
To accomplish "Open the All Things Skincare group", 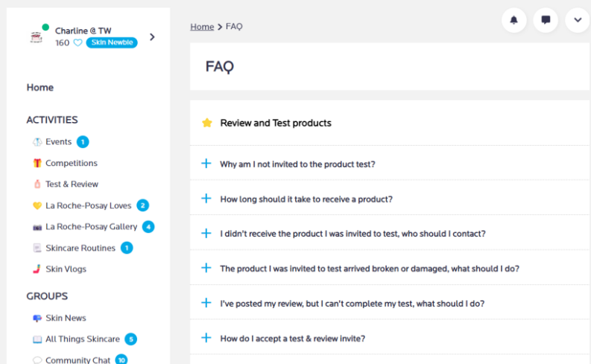I will coord(82,339).
